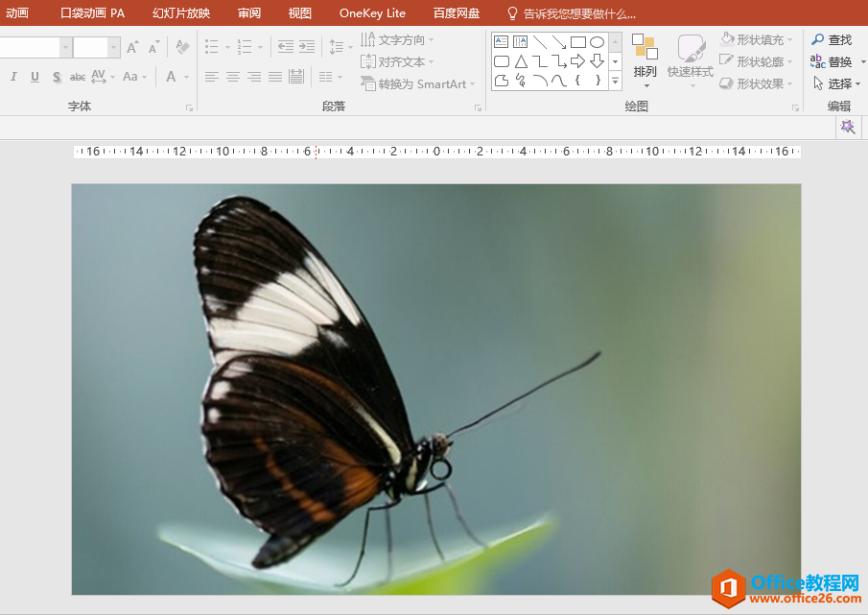Click the Find (查找) button
The width and height of the screenshot is (868, 615).
(x=832, y=39)
